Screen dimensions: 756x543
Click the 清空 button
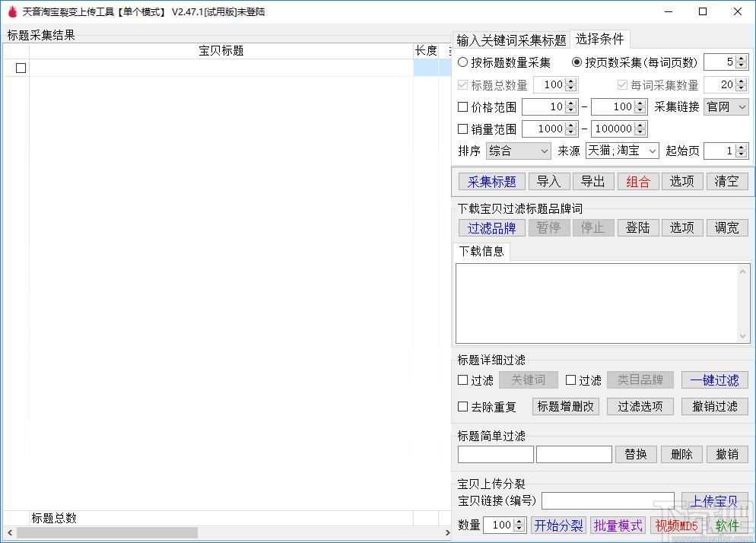(x=727, y=182)
